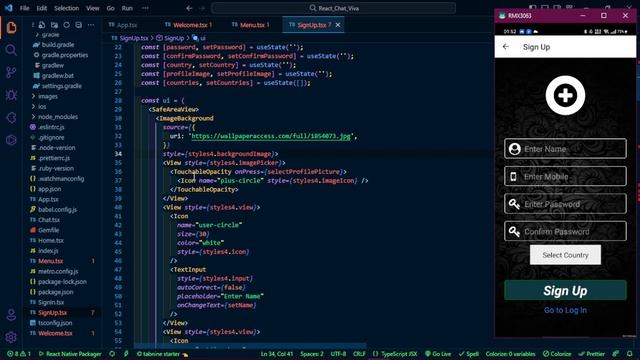Expand the gradle folder
The height and width of the screenshot is (360, 640).
(x=50, y=35)
